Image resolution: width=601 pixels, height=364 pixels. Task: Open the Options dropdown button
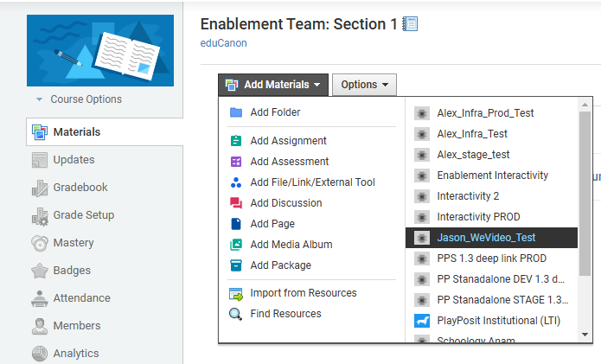[x=364, y=85]
